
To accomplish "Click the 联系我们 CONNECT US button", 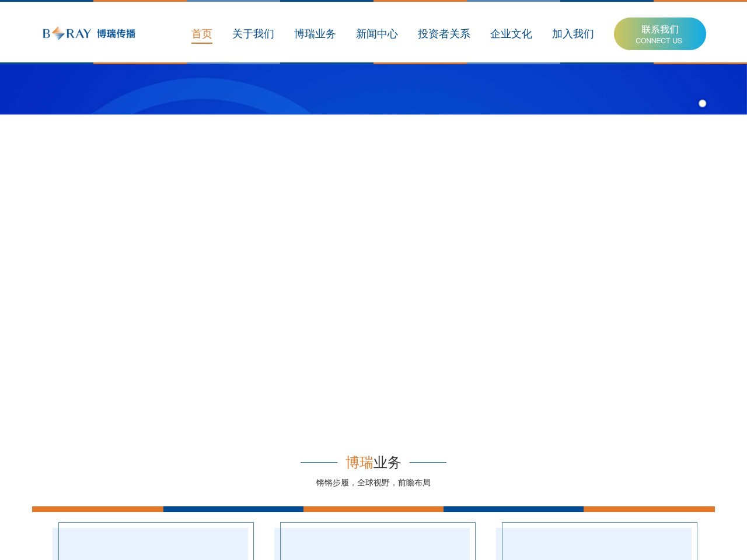I will point(659,34).
